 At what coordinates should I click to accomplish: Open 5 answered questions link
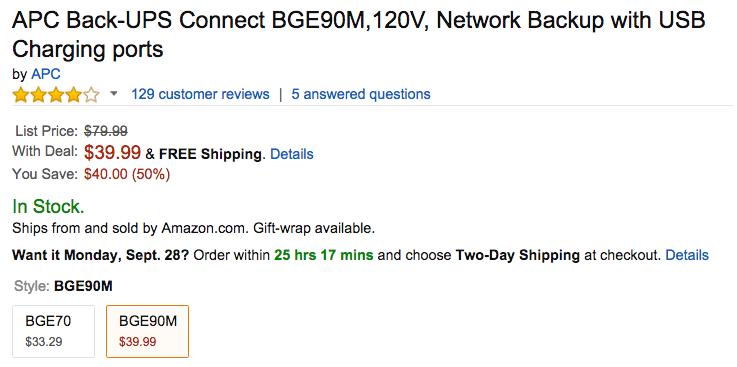click(361, 94)
